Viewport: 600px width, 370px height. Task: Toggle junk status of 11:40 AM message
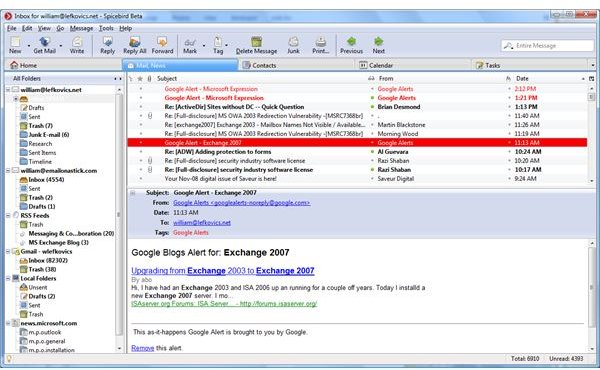tap(509, 116)
